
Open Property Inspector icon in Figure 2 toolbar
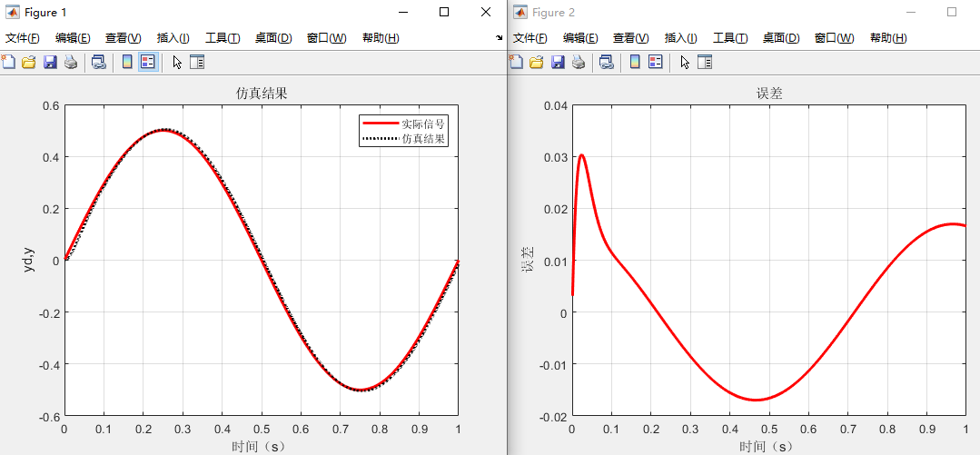click(705, 62)
